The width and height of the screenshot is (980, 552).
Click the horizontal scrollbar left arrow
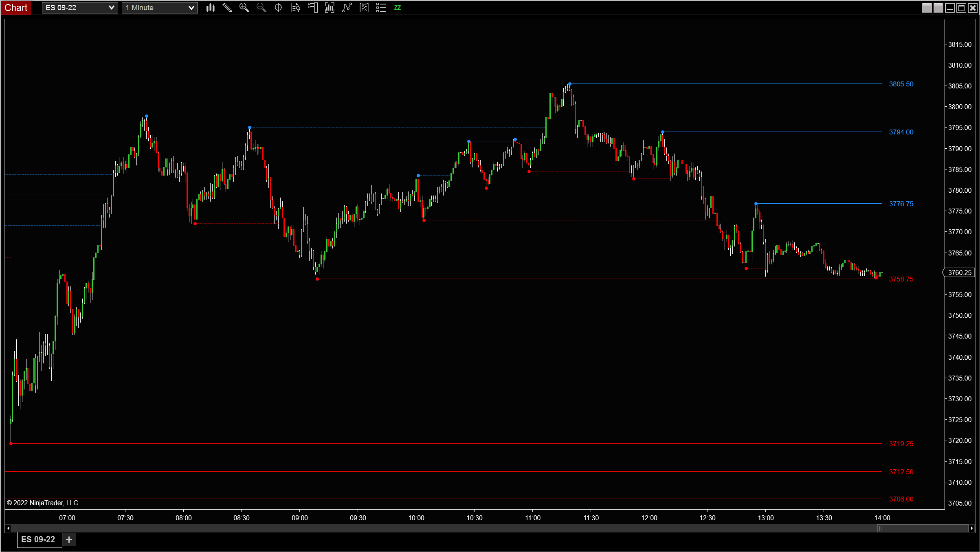pos(8,528)
